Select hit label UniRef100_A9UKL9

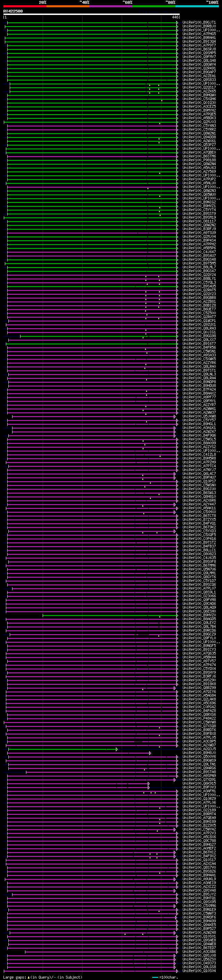(199, 879)
